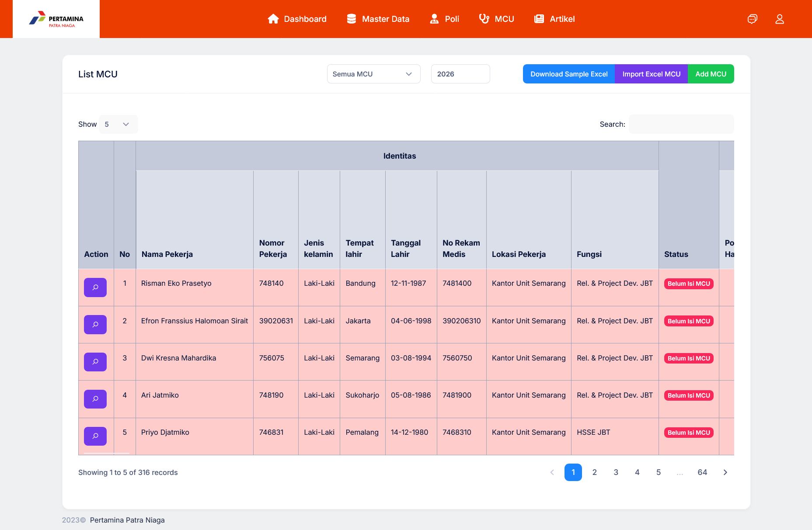Click Download Sample Excel button
This screenshot has height=530, width=812.
tap(569, 74)
